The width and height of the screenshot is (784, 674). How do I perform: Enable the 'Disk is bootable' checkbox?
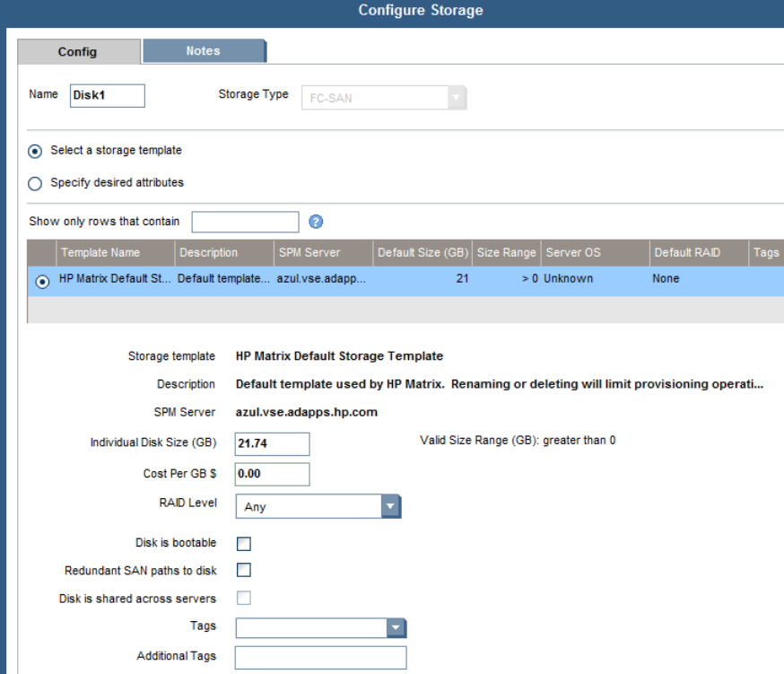pos(243,543)
